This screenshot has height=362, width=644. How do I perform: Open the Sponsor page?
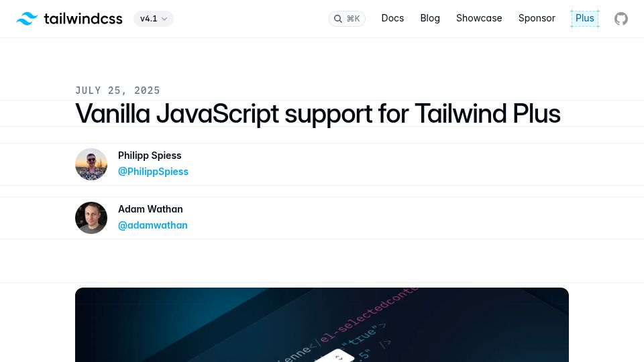(537, 19)
